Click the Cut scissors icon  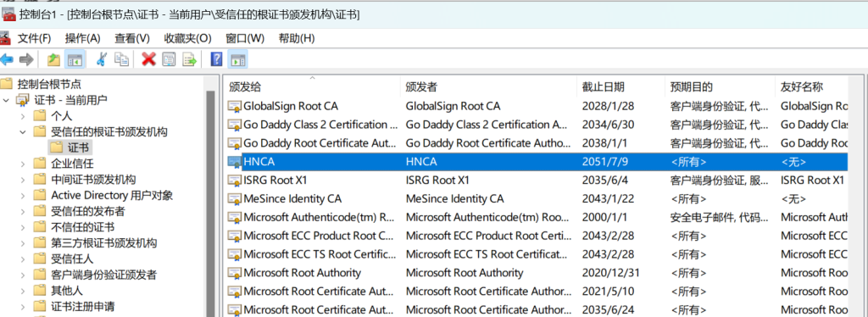pyautogui.click(x=102, y=59)
